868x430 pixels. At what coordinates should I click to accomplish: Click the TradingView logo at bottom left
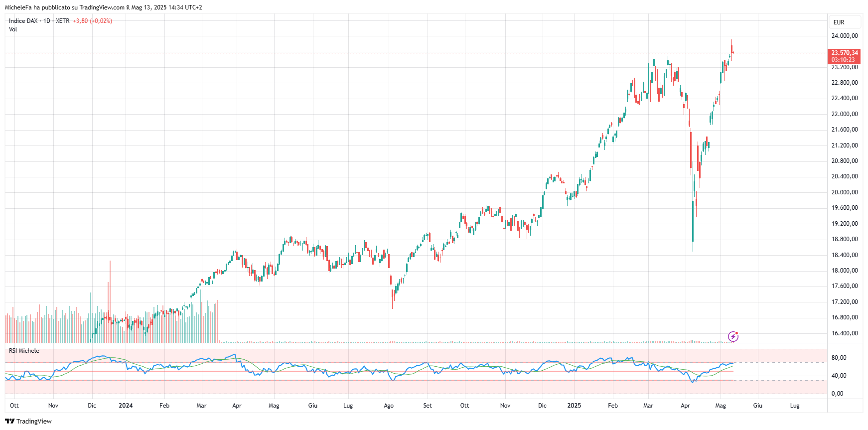(x=28, y=421)
